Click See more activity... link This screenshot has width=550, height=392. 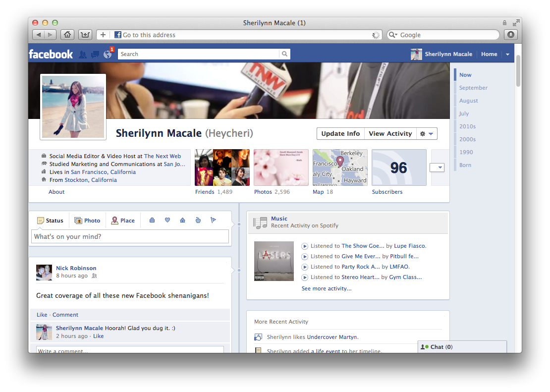(327, 288)
